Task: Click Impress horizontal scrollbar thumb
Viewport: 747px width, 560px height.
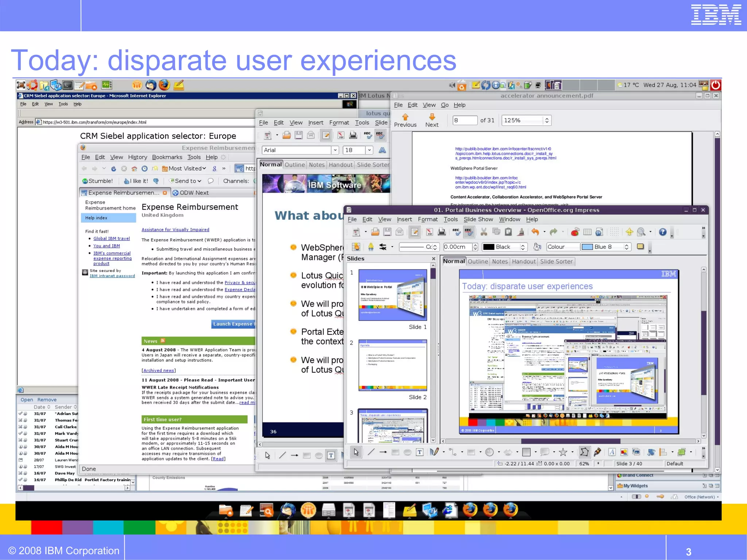Action: click(x=570, y=441)
